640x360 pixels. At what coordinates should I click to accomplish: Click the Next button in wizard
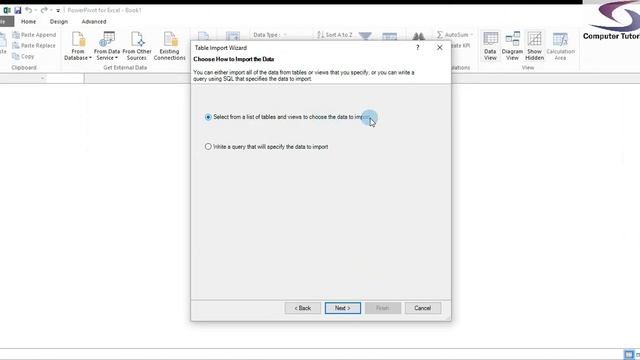pyautogui.click(x=343, y=308)
